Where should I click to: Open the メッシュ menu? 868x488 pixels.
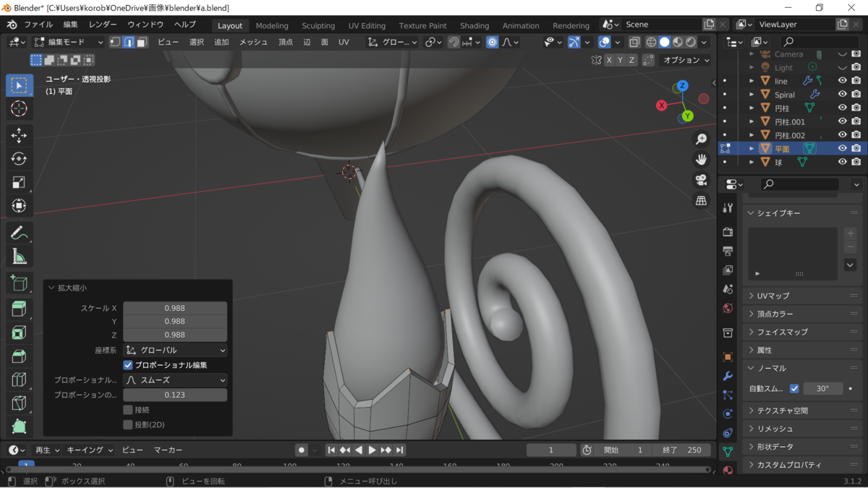[253, 42]
